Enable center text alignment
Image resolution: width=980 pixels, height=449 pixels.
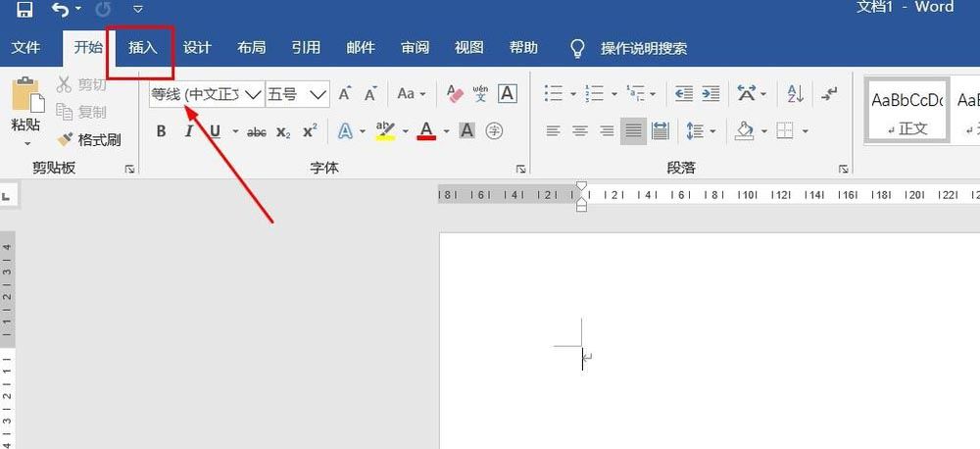pos(580,130)
